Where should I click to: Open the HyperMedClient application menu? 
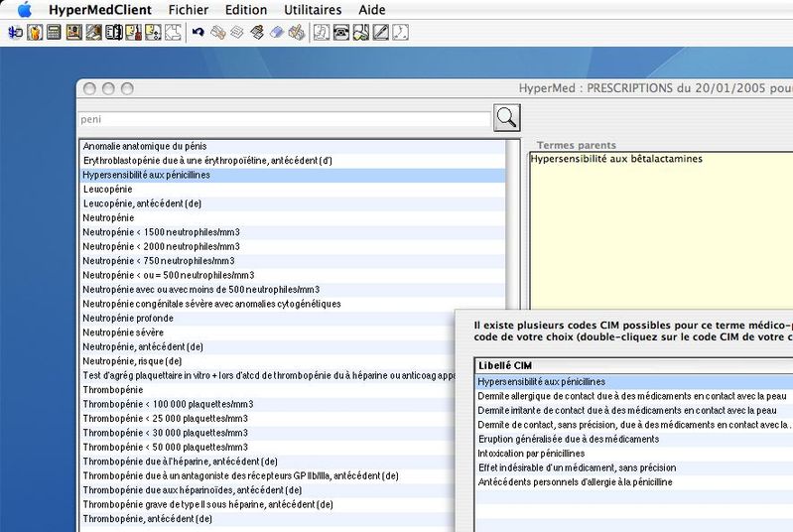click(100, 10)
